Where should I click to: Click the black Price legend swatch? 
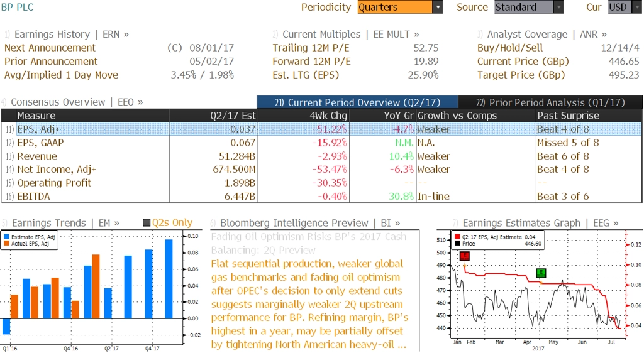coord(457,244)
